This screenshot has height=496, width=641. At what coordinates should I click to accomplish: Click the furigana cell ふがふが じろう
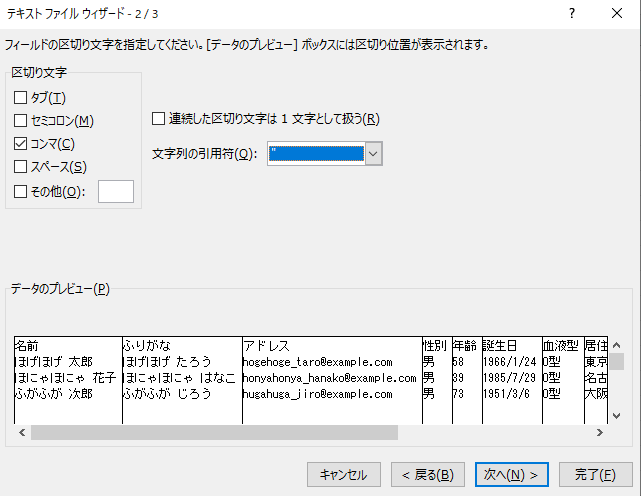click(168, 394)
